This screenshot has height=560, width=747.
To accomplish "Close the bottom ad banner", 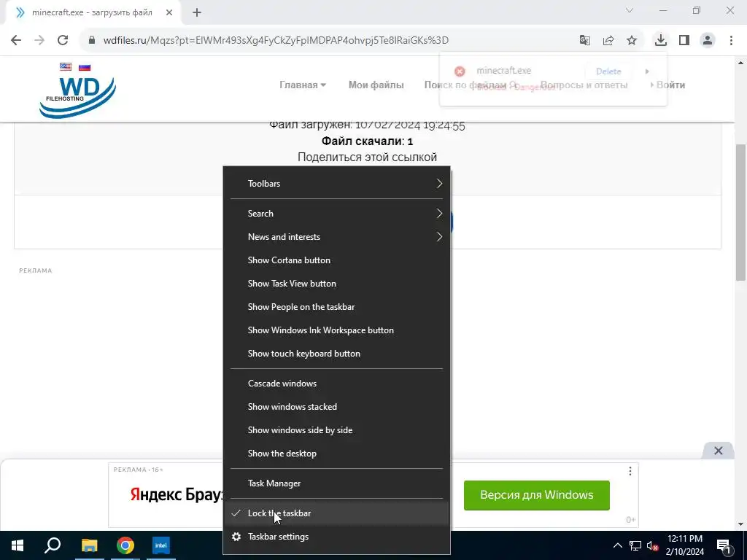I will tap(719, 451).
